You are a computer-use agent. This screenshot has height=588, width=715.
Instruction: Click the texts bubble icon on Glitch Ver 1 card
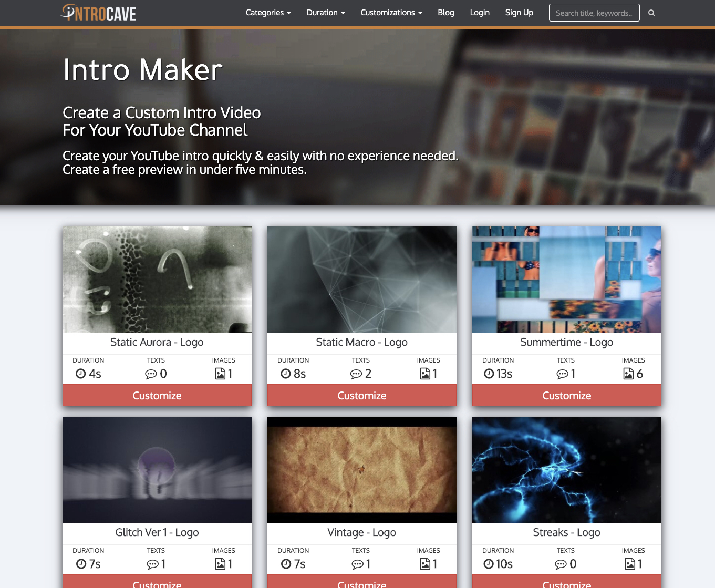[152, 564]
